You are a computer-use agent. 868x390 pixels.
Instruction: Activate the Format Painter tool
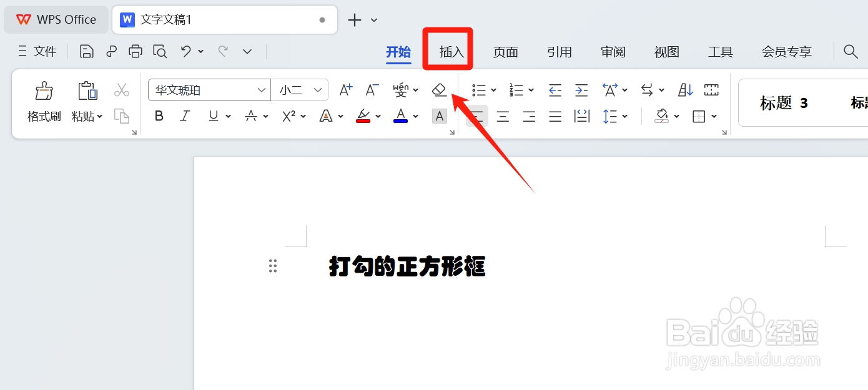[44, 100]
